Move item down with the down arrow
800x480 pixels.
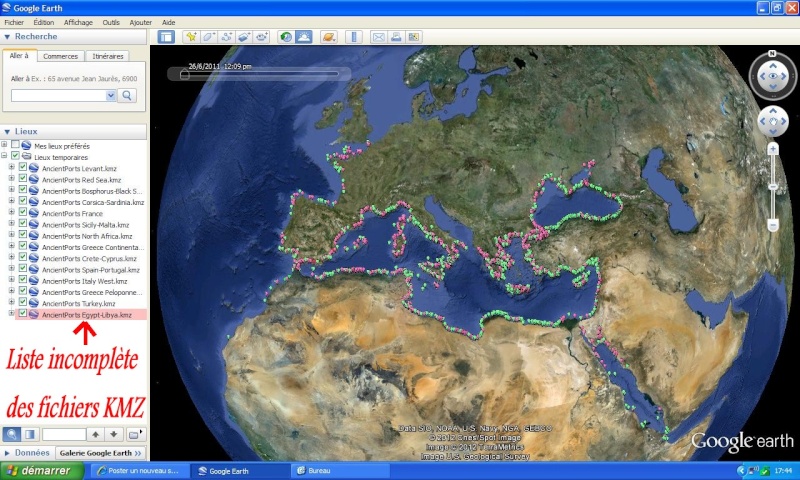click(114, 435)
